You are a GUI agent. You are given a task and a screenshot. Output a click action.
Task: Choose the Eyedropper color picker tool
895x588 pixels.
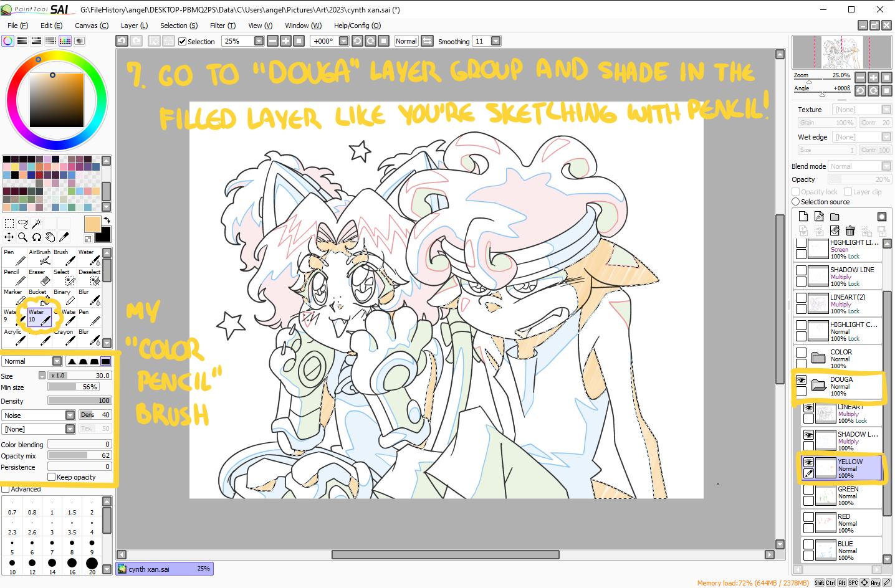tap(64, 237)
